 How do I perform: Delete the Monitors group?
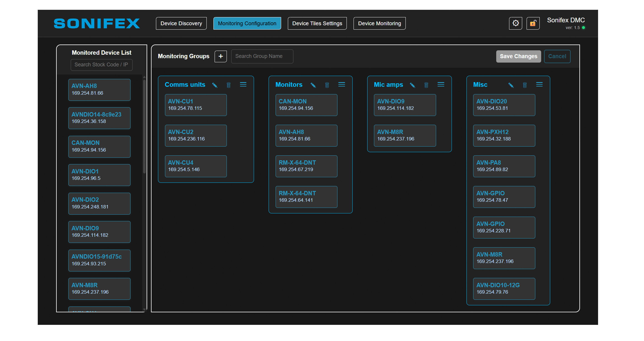(327, 85)
